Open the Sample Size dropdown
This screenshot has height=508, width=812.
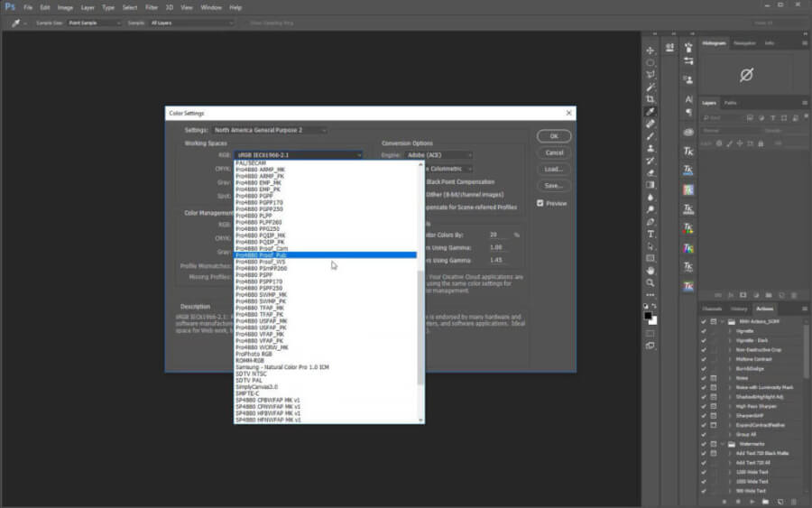(x=94, y=23)
